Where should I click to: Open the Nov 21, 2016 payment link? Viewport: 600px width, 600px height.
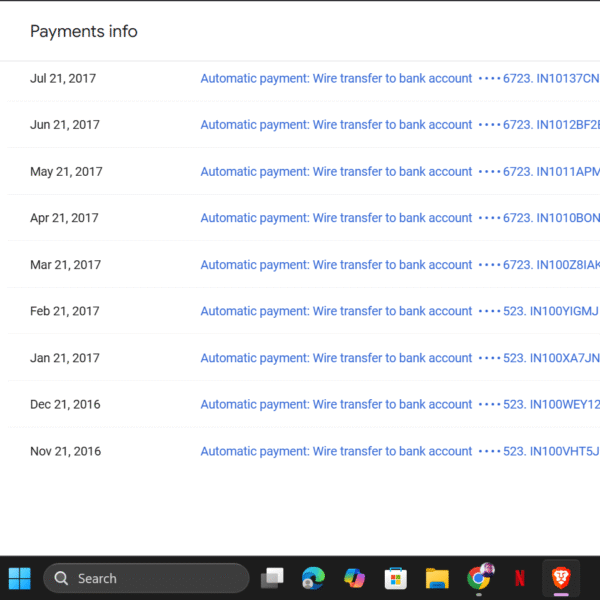(x=400, y=451)
